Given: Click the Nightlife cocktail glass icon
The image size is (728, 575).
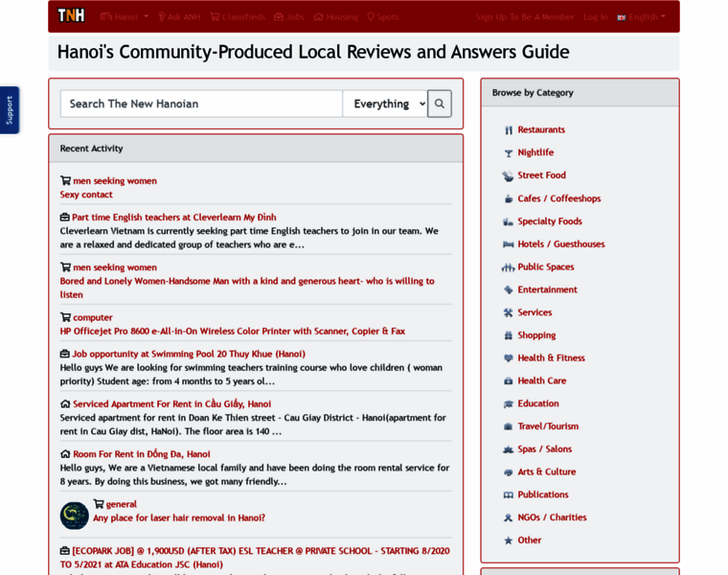Looking at the screenshot, I should pos(509,153).
